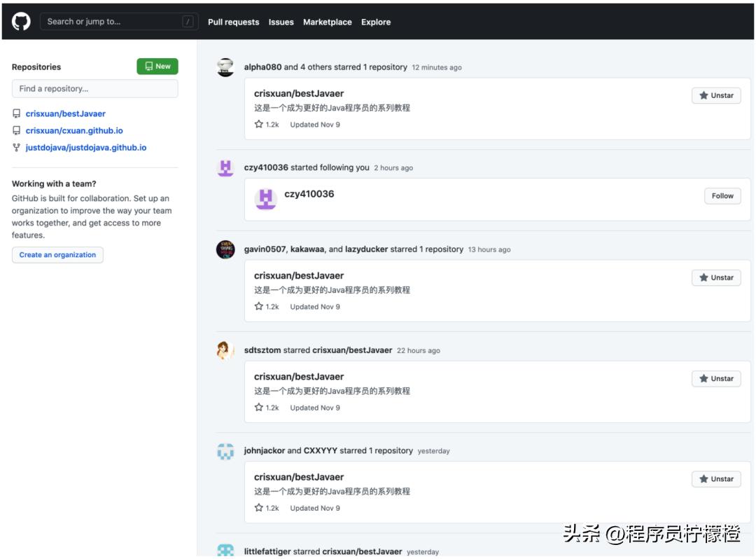
Task: Follow user czy410036
Action: coord(722,196)
